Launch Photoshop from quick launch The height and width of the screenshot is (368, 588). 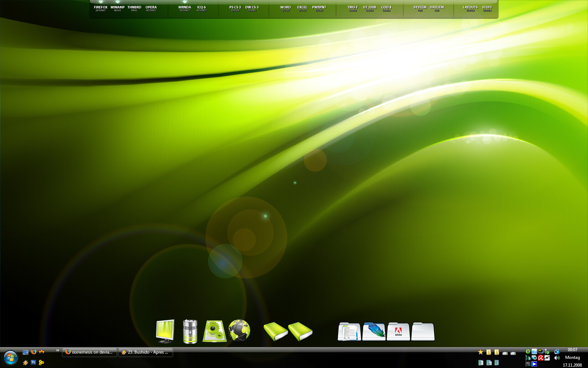(33, 362)
